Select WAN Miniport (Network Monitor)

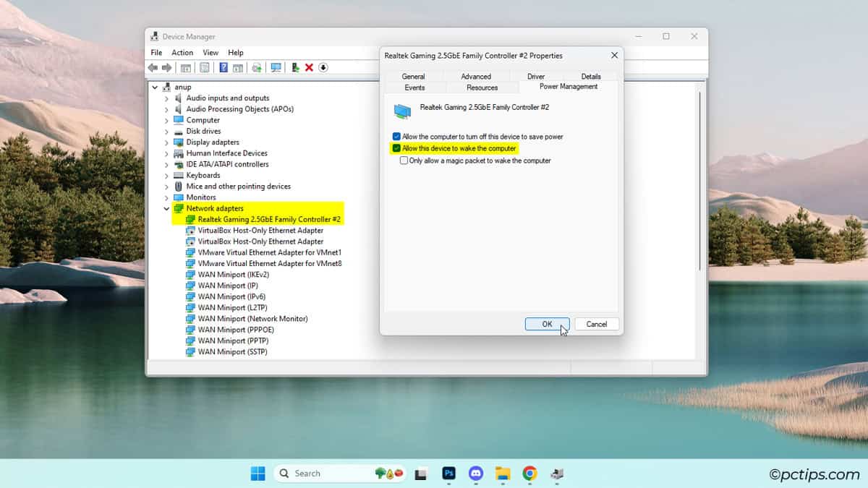point(253,318)
